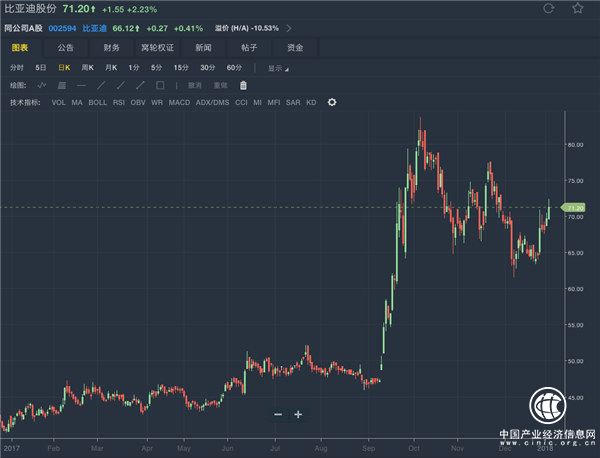600x458 pixels.
Task: Enable the BOLL indicator
Action: [97, 102]
